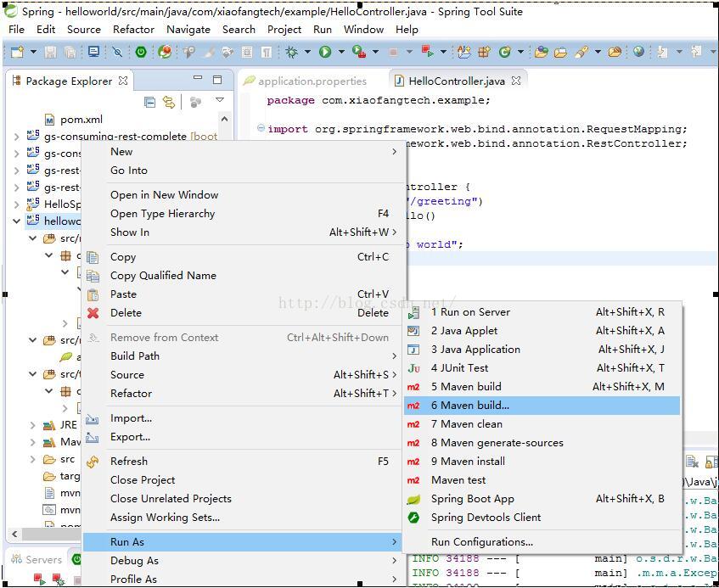Open the Navigate menu
This screenshot has width=719, height=588.
coord(188,30)
